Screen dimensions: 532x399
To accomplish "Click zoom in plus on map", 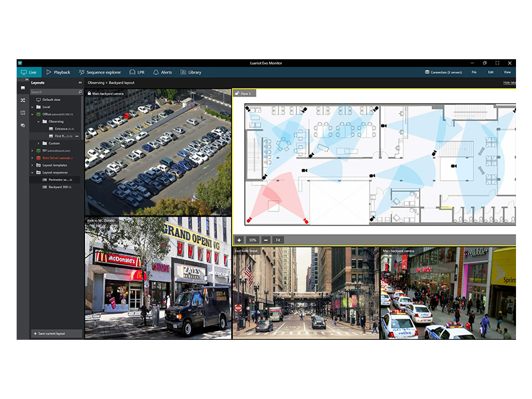I will tap(239, 239).
